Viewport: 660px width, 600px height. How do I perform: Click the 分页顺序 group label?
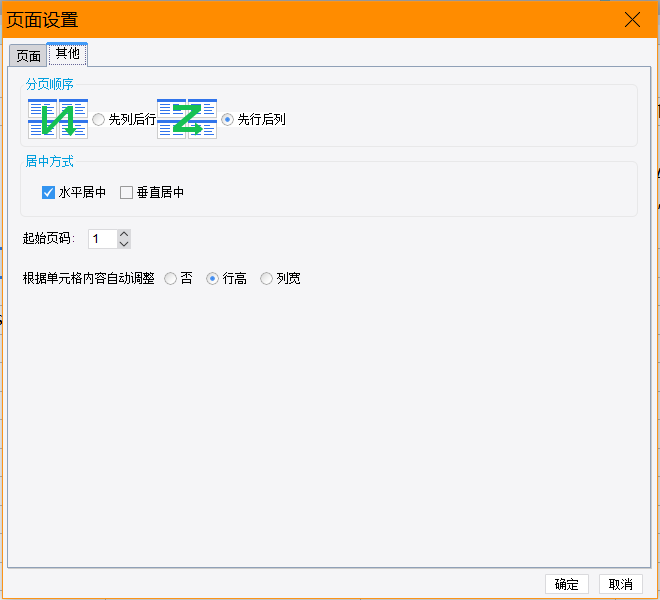point(50,84)
